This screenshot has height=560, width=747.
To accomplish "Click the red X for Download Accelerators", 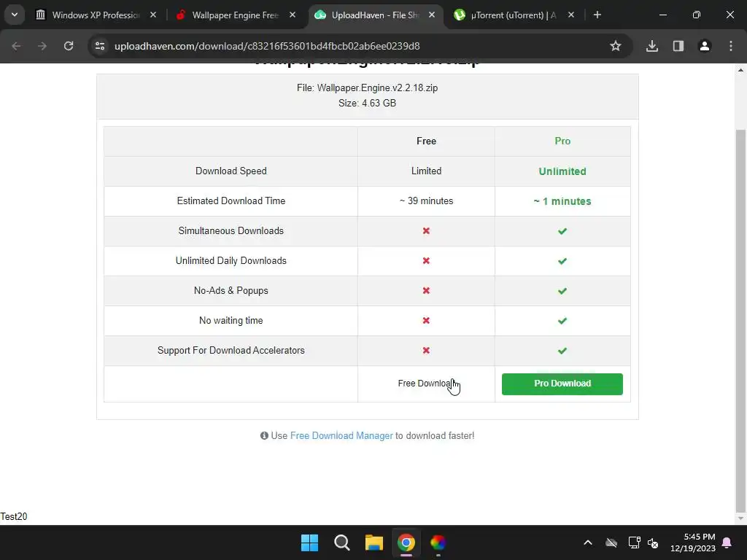I will tap(426, 351).
